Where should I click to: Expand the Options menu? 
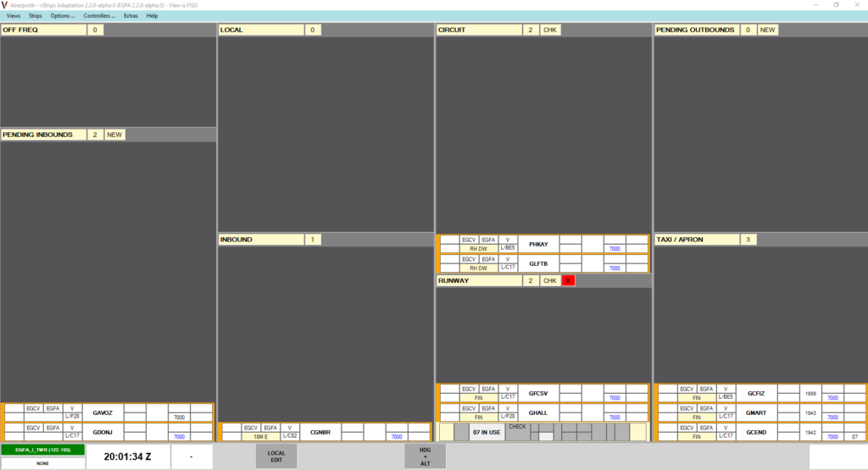[x=62, y=16]
